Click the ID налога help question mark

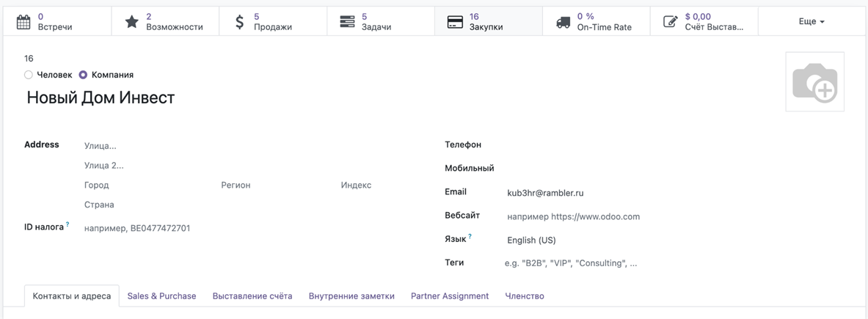68,225
